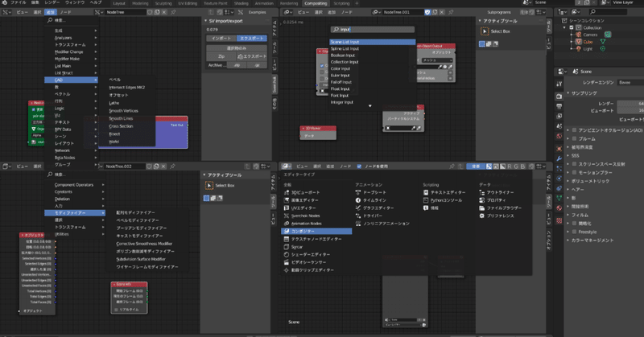The height and width of the screenshot is (337, 644).
Task: Toggle the Freestyle checkbox
Action: pyautogui.click(x=575, y=232)
